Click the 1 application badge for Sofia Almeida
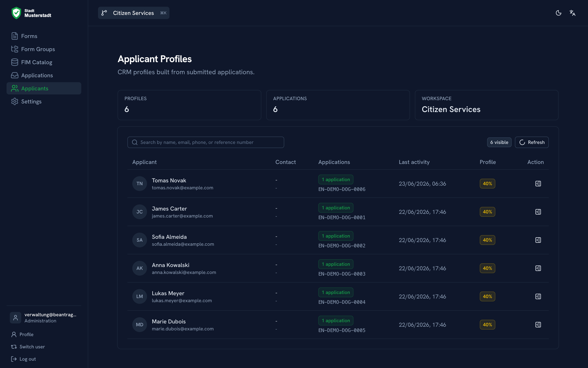 point(336,236)
